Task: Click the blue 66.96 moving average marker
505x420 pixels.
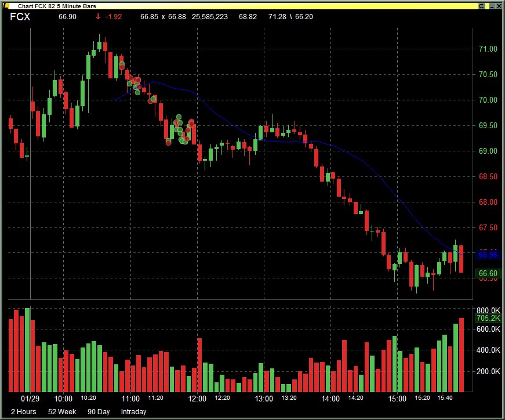Action: pos(488,255)
